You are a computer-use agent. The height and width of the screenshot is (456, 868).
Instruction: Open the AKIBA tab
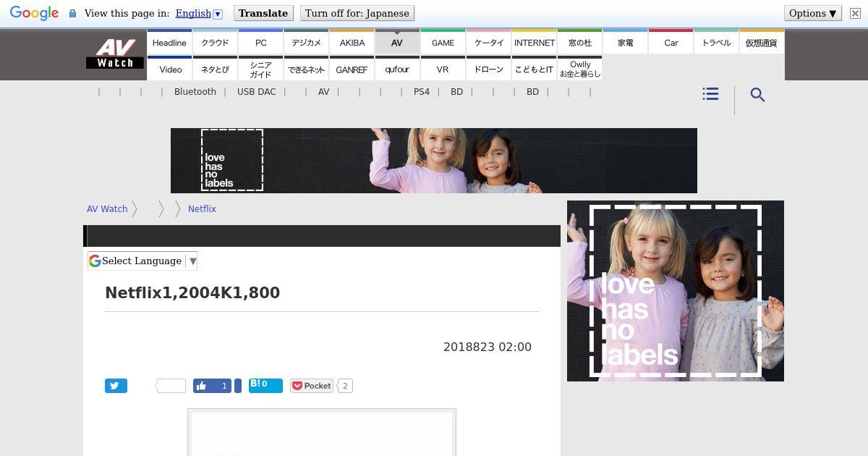(x=352, y=42)
